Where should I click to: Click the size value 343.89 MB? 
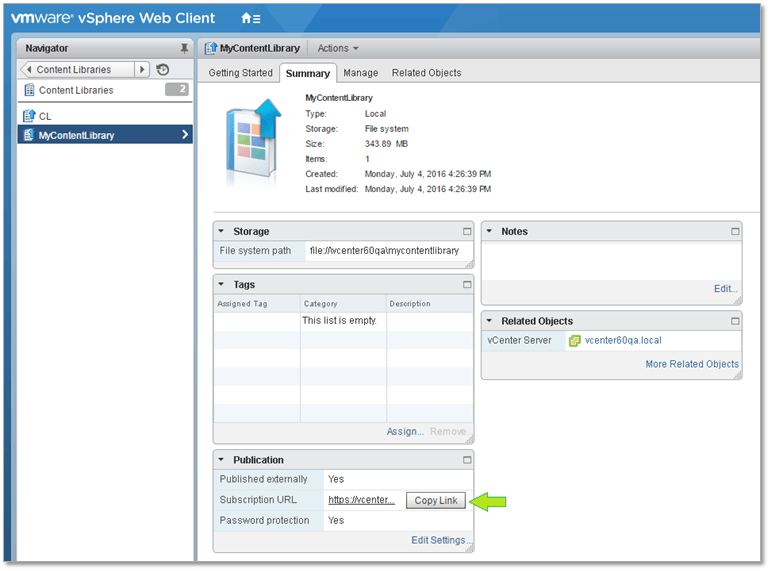[386, 144]
